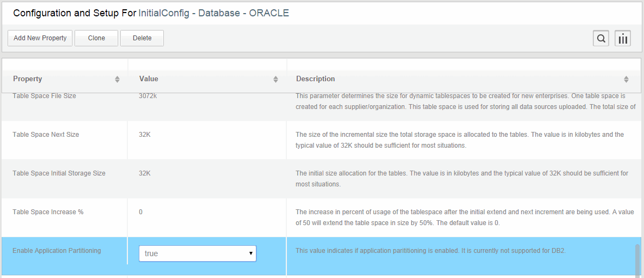The width and height of the screenshot is (644, 278).
Task: Open the search magnifier icon
Action: click(601, 39)
